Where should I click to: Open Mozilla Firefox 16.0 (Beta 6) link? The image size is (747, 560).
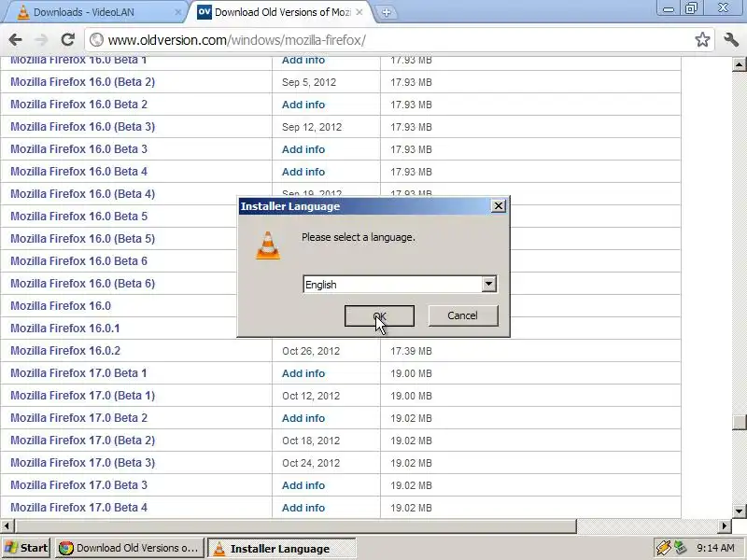(82, 284)
